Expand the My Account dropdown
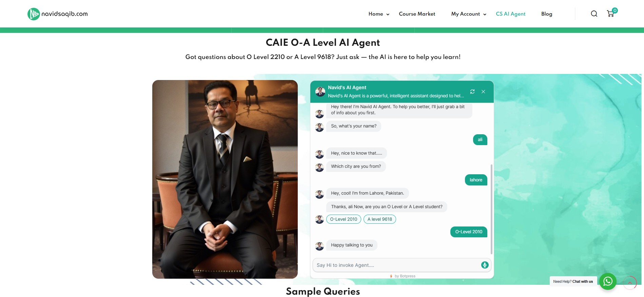Viewport: 644px width, 297px height. pyautogui.click(x=469, y=14)
